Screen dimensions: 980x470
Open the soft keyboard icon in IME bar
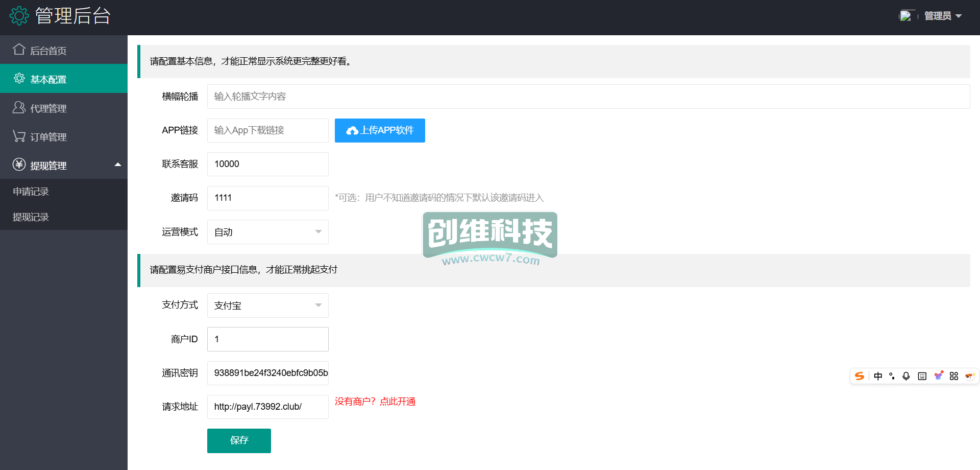[922, 376]
